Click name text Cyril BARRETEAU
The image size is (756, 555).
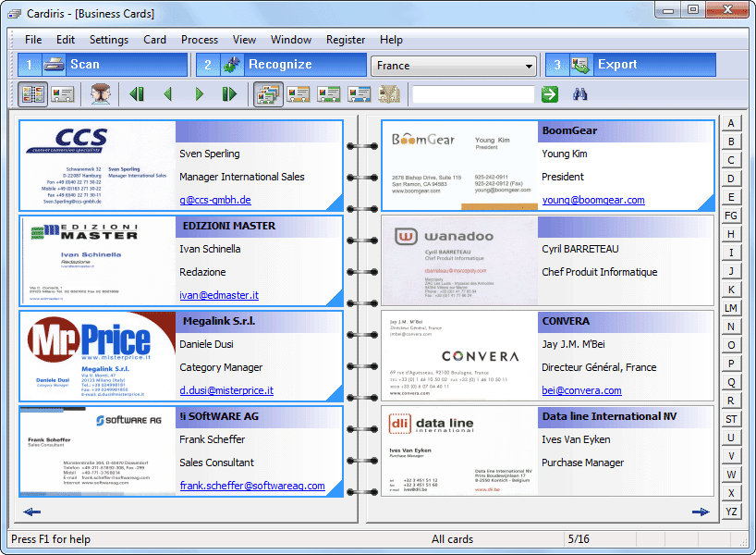pos(580,249)
